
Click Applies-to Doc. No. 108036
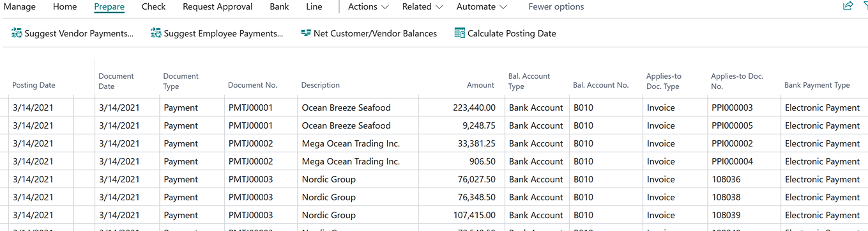(726, 179)
